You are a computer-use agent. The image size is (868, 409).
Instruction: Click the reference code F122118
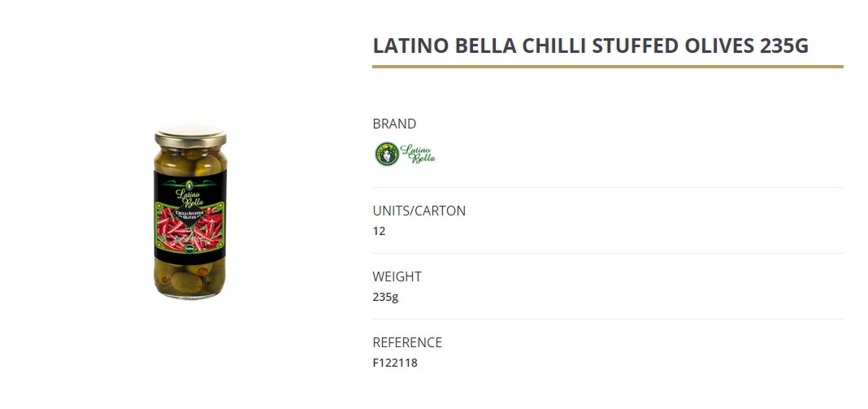click(395, 363)
